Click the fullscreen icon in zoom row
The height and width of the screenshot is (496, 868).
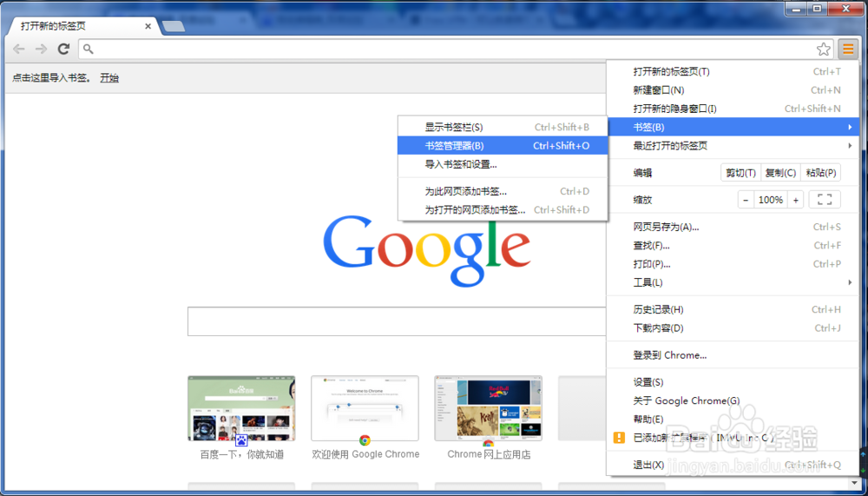coord(825,200)
